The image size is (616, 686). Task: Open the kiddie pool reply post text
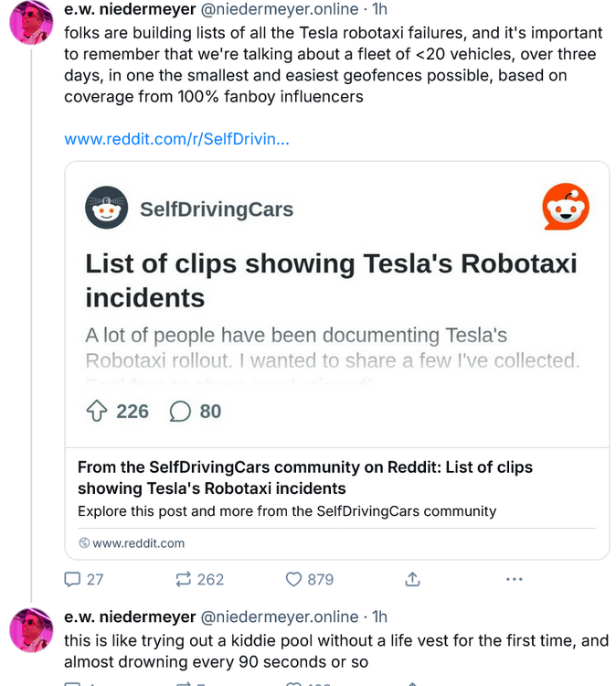[x=335, y=651]
